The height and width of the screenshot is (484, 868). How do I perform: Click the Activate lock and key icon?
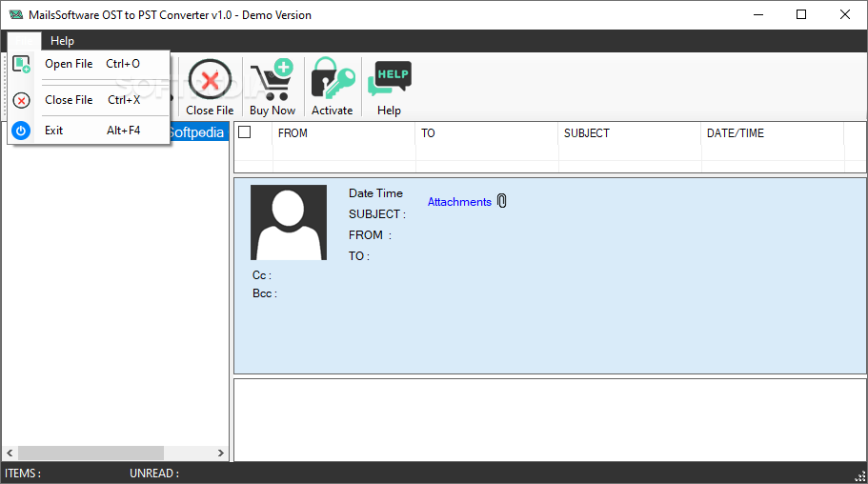click(x=333, y=79)
